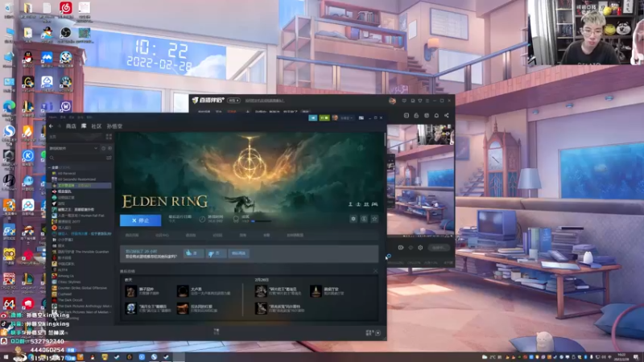Click the play-ready filter icon beside library filter
Screen dimensions: 644x362
109,148
